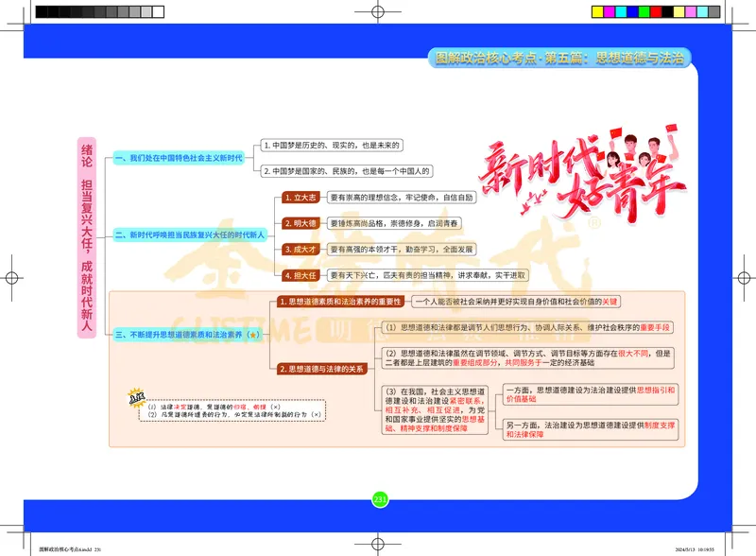This screenshot has height=556, width=756.
Task: Select the "3. 成大才" node badge
Action: [x=301, y=250]
